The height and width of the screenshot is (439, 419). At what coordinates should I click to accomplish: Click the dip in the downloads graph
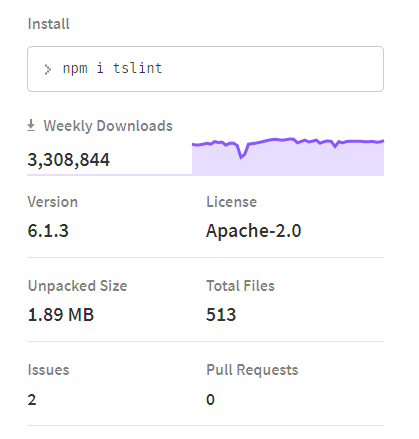pyautogui.click(x=242, y=154)
